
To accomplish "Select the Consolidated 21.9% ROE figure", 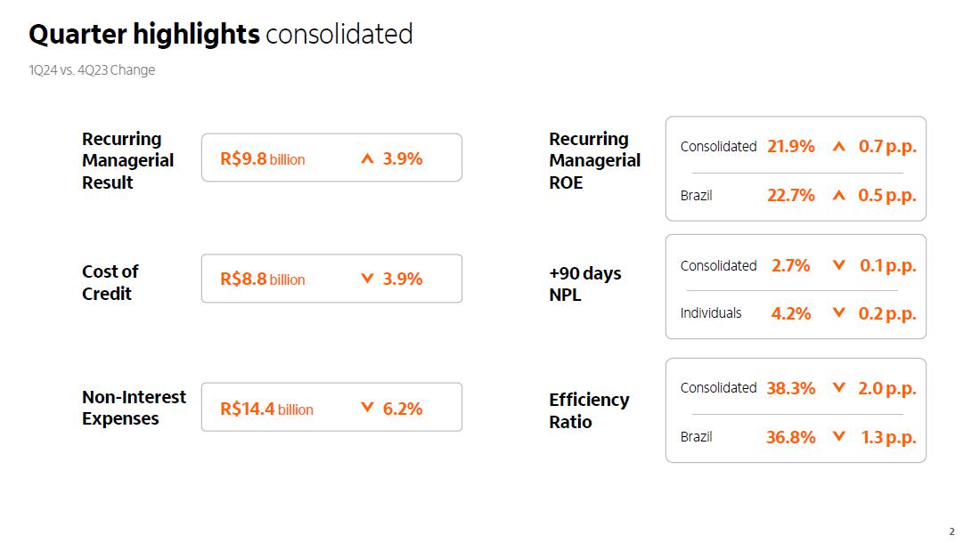I will click(x=790, y=147).
